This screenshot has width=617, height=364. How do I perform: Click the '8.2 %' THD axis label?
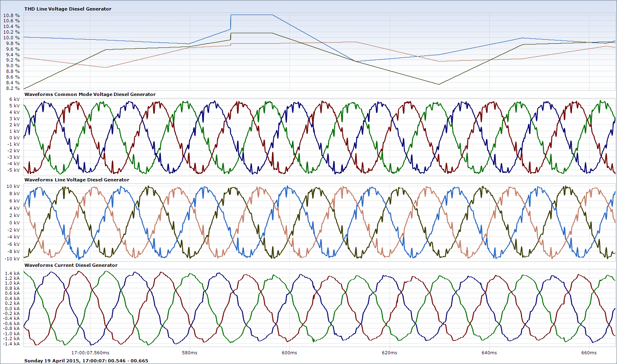point(13,88)
